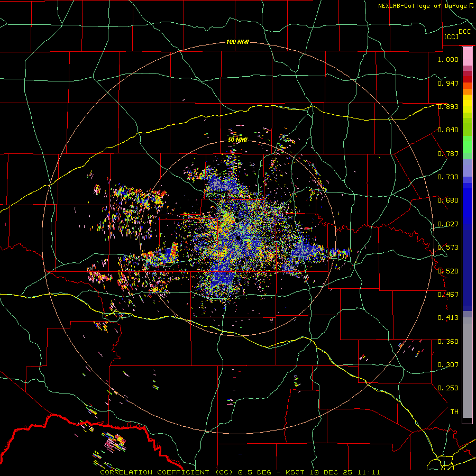
Task: Click the TH threshold label on legend
Action: [x=454, y=412]
